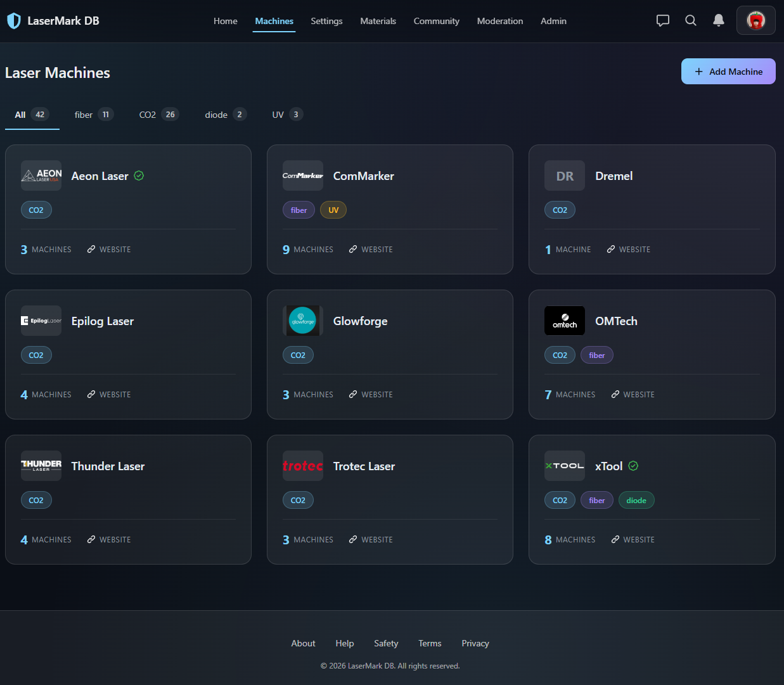Visit the Thunder Laser website link
The height and width of the screenshot is (685, 784).
(x=109, y=540)
